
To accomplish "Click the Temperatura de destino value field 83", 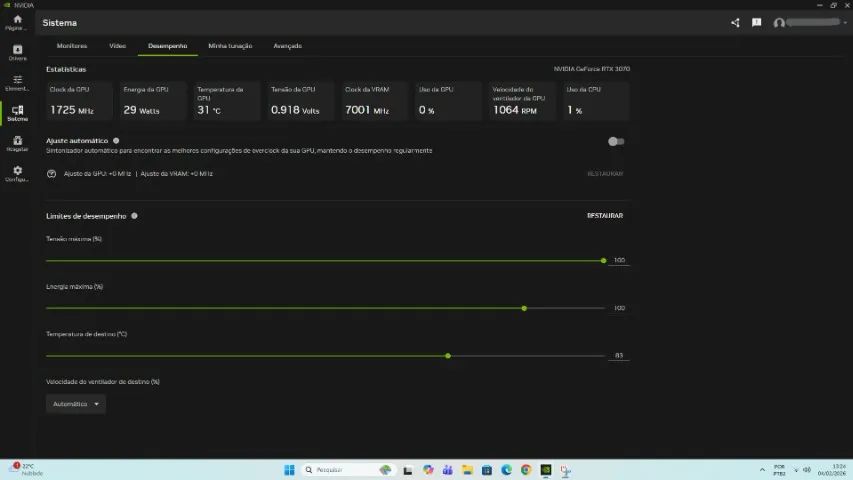I will point(619,355).
